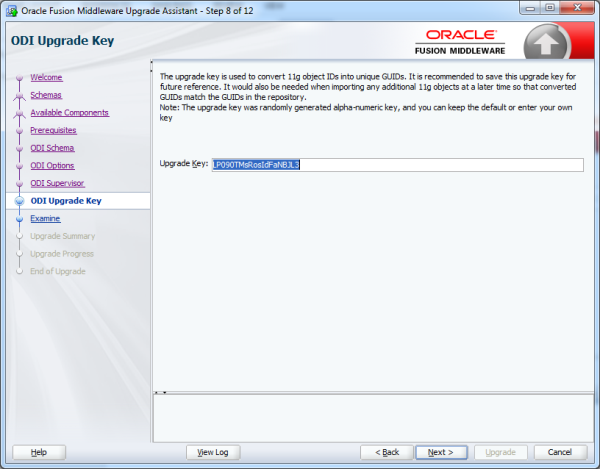Click the message pane at bottom
600x469 pixels.
pyautogui.click(x=373, y=418)
